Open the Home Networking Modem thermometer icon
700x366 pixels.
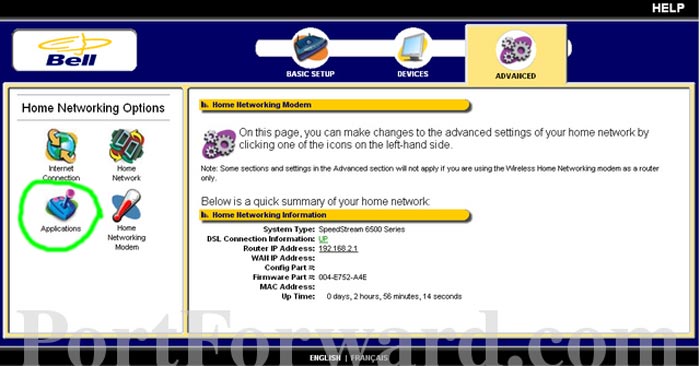point(126,205)
